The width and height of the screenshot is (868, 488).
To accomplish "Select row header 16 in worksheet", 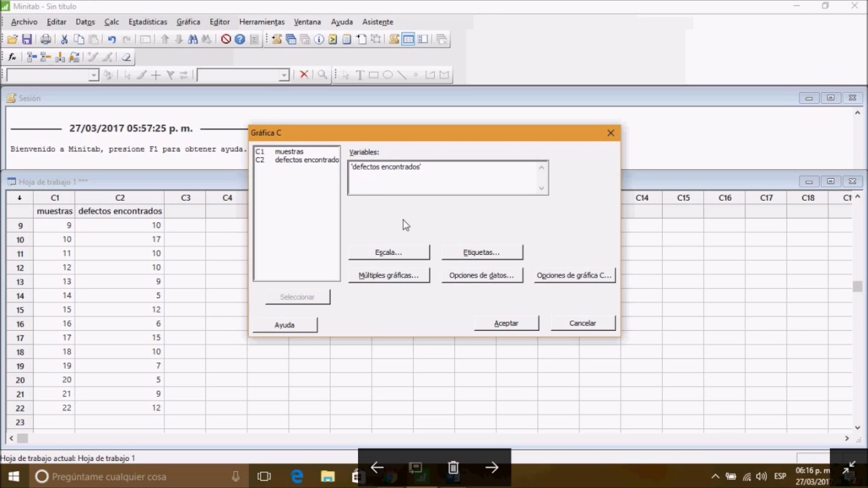I will click(x=20, y=324).
